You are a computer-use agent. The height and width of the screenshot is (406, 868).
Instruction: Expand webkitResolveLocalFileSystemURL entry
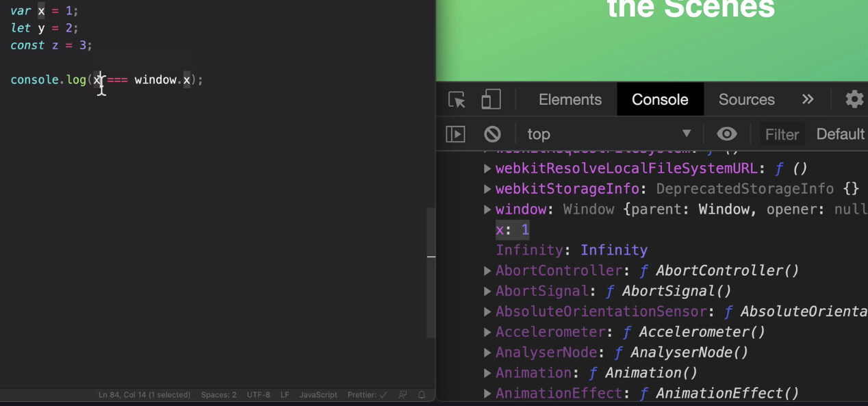487,168
